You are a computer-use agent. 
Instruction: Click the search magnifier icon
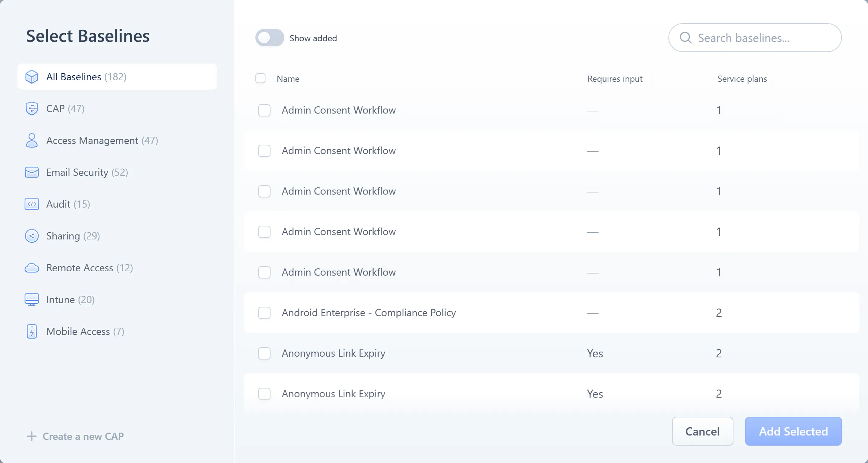pyautogui.click(x=685, y=38)
